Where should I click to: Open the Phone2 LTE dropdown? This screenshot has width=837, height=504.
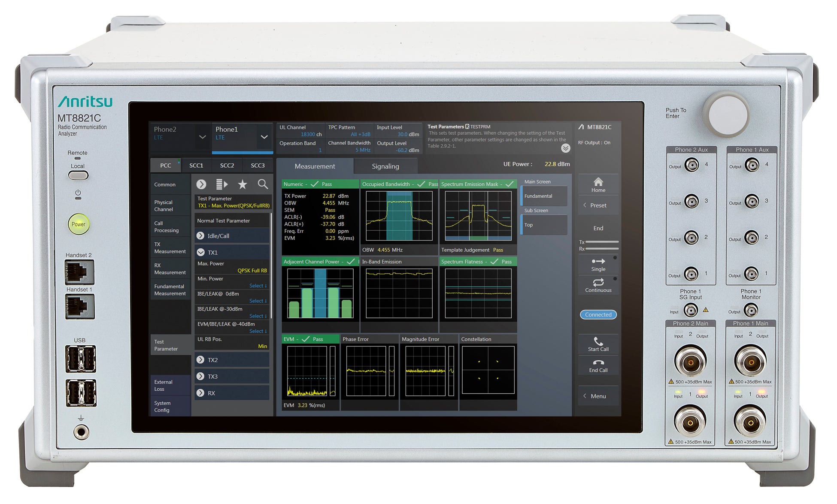click(x=202, y=137)
